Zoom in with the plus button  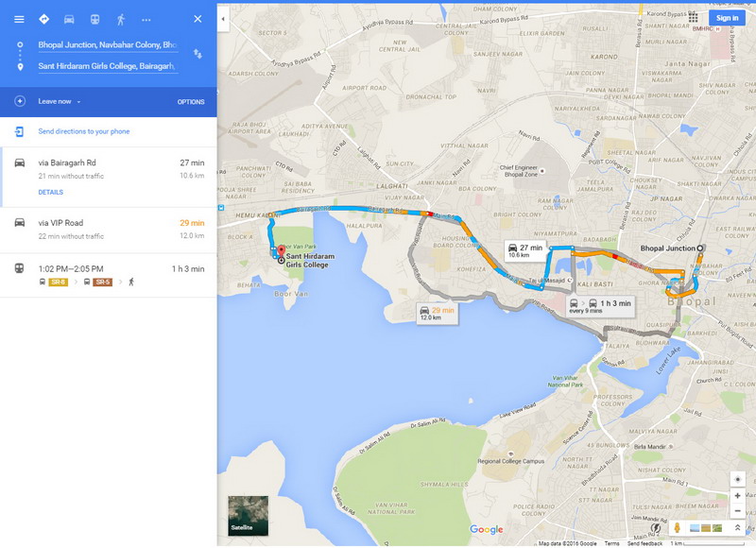tap(737, 496)
